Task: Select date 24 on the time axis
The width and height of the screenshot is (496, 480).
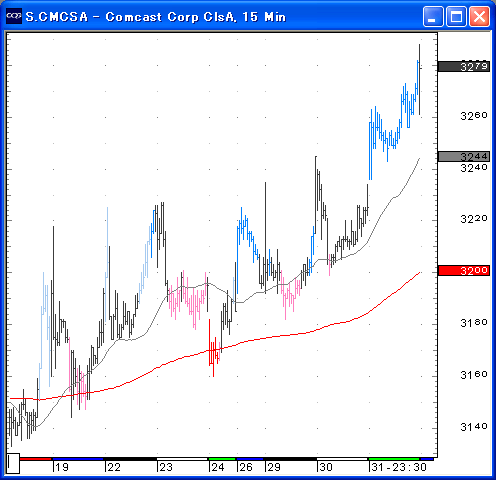Action: pyautogui.click(x=218, y=467)
